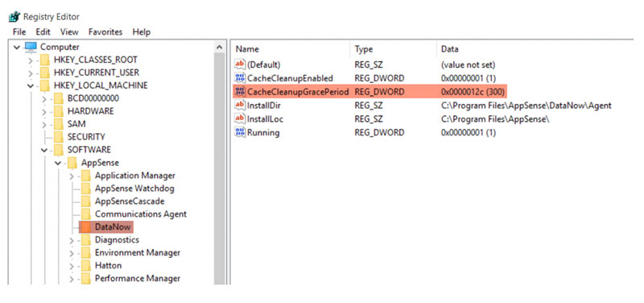This screenshot has width=644, height=303.
Task: Click the C:\Program Files\AppSense\DataNow\Agent data
Action: tap(526, 106)
